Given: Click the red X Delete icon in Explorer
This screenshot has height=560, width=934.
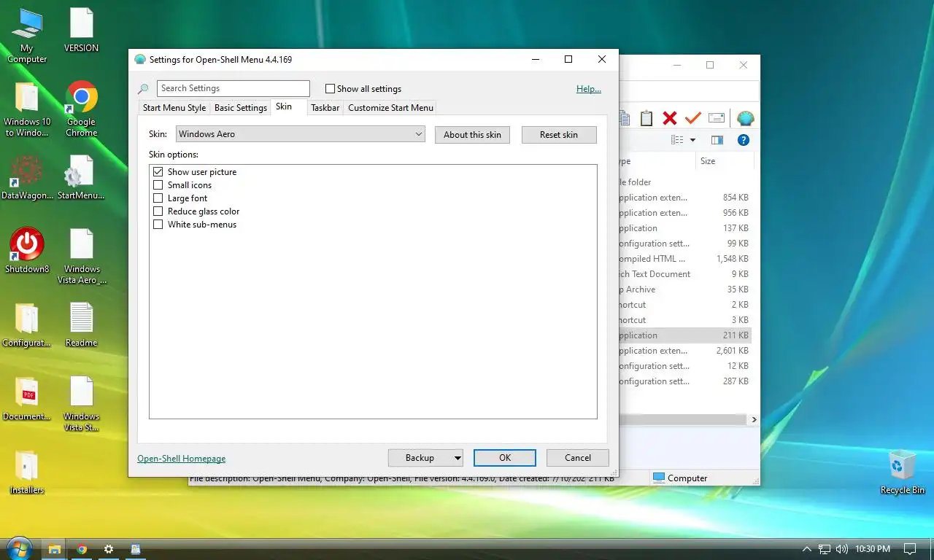Looking at the screenshot, I should (x=670, y=118).
